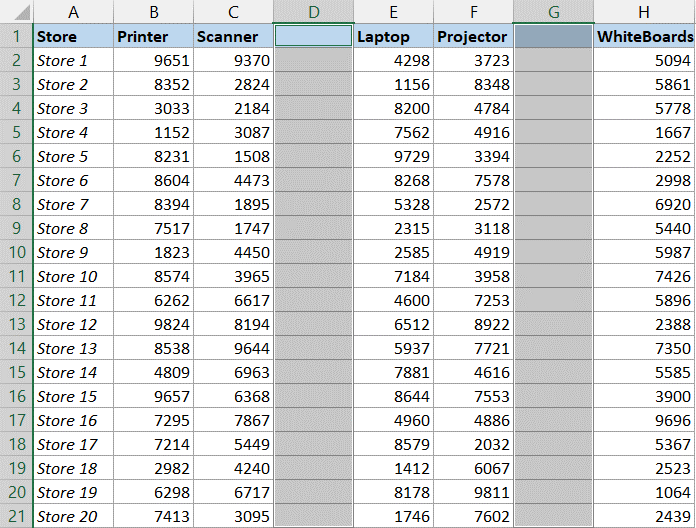The image size is (696, 528).
Task: Click the Store header cell
Action: 73,36
